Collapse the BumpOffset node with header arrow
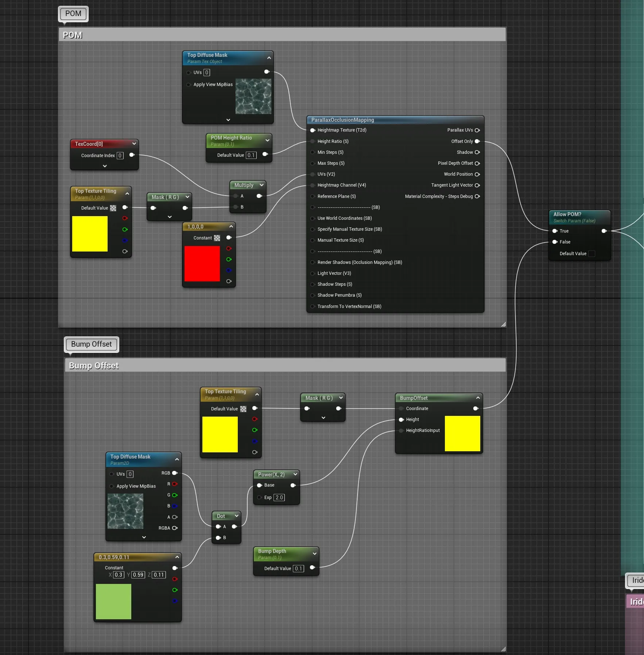The image size is (644, 655). [x=478, y=398]
